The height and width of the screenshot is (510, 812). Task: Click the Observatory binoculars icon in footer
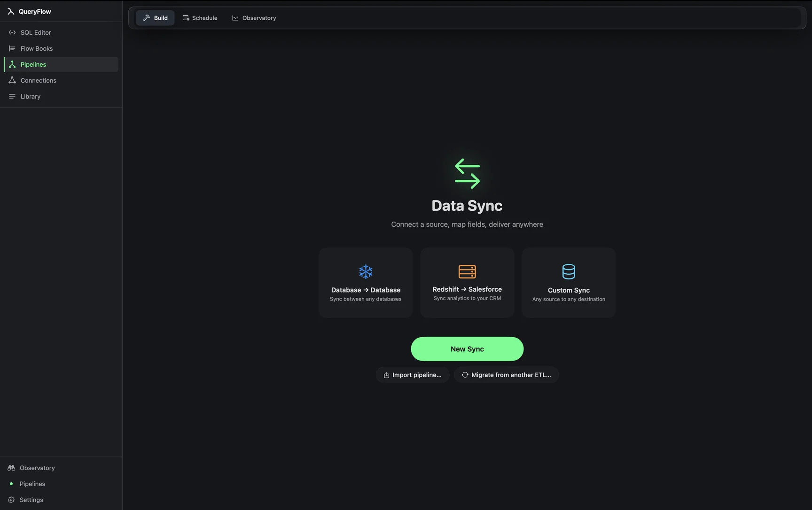[11, 468]
